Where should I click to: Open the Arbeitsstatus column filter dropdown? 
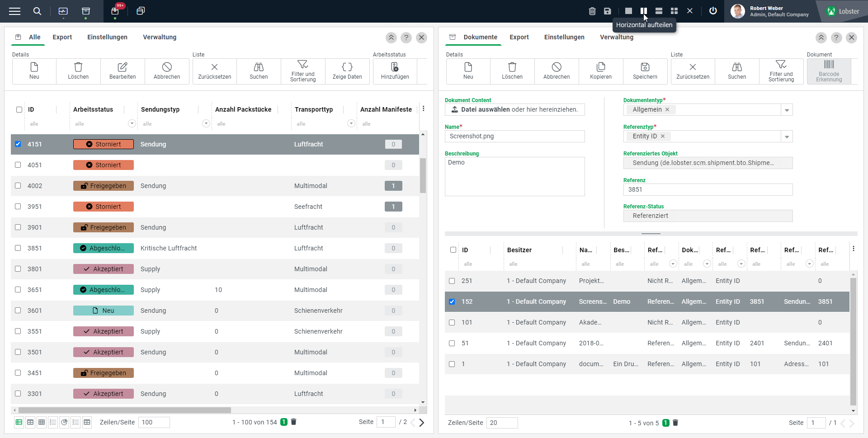click(132, 123)
